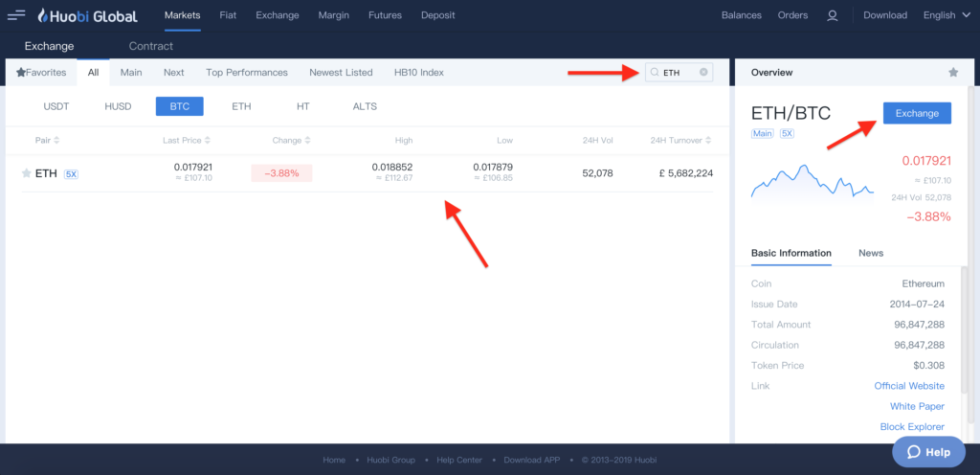
Task: Select the Basic Information tab
Action: click(x=791, y=253)
